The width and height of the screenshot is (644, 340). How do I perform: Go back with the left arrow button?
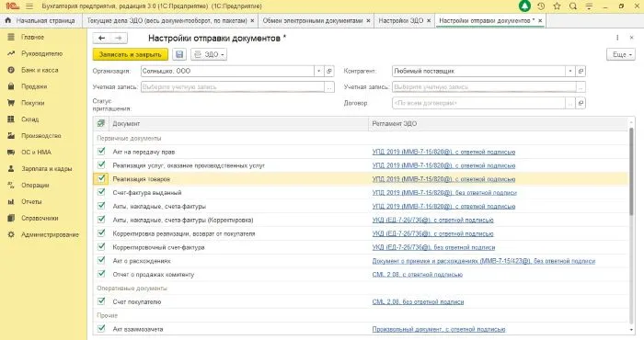[x=102, y=39]
